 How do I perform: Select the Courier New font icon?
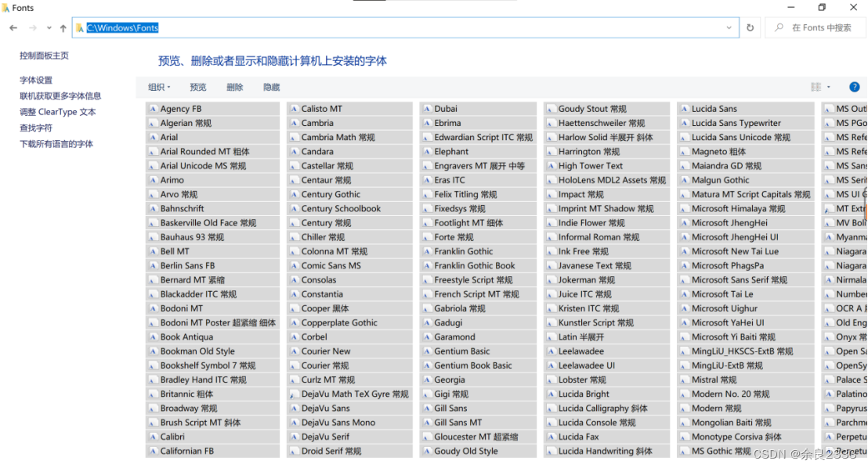pos(295,351)
